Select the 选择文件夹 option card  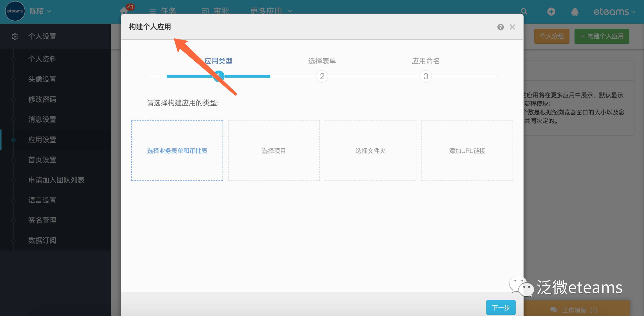pos(370,151)
